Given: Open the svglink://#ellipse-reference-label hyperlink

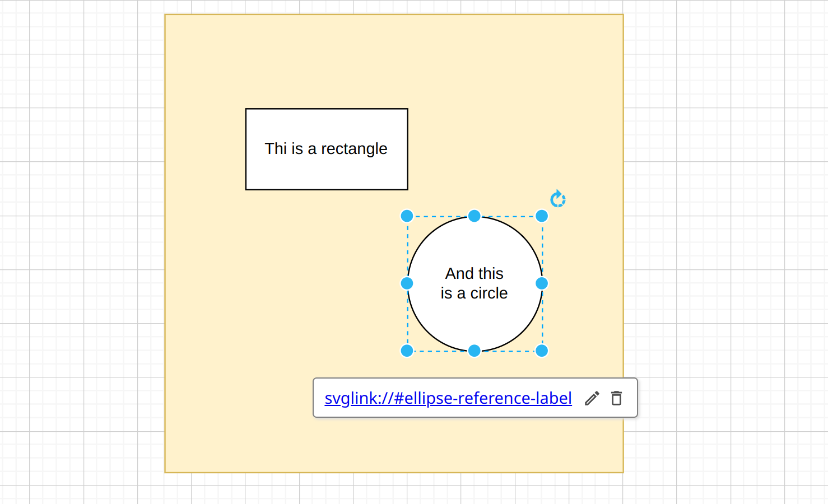Looking at the screenshot, I should tap(448, 398).
